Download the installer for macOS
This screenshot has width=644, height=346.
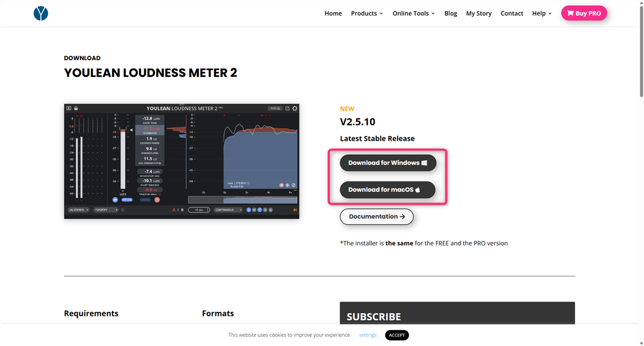click(x=387, y=190)
